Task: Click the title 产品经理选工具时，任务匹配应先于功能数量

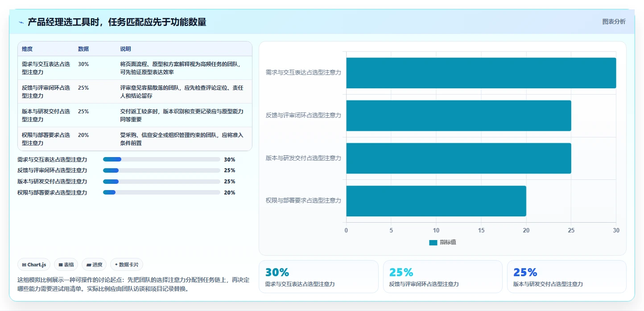Action: pyautogui.click(x=117, y=22)
